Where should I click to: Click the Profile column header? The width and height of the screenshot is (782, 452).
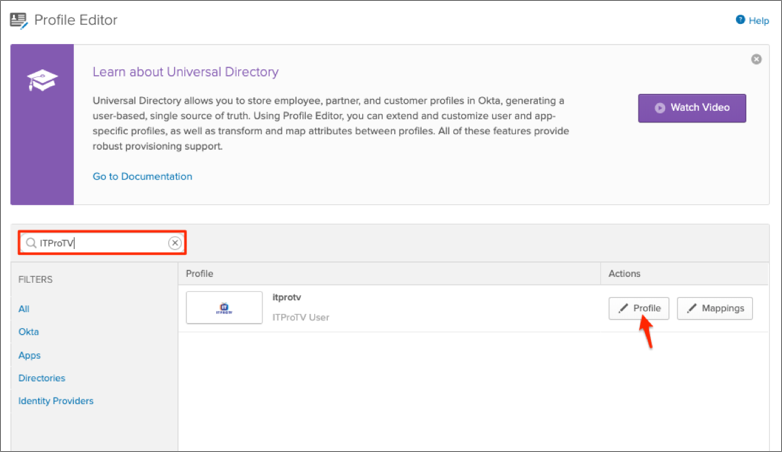(200, 273)
